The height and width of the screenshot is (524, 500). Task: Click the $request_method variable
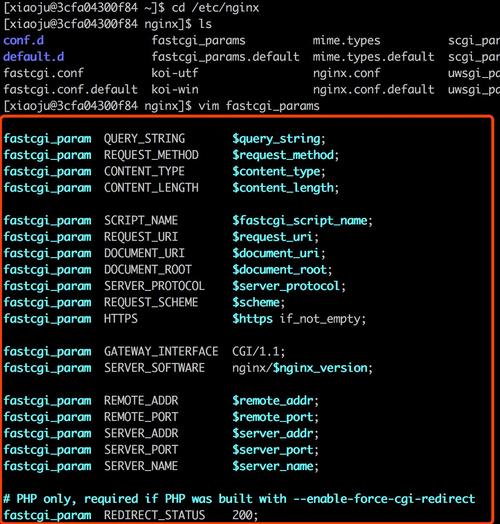point(283,155)
